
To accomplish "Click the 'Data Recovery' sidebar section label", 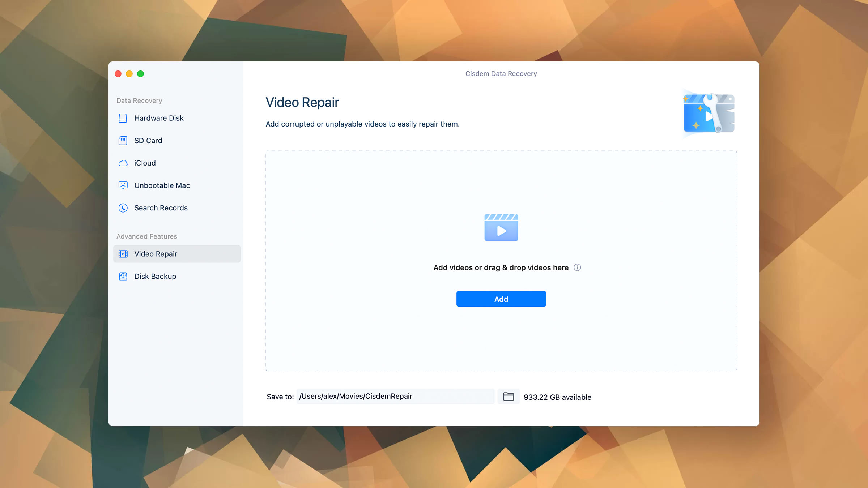I will tap(139, 100).
